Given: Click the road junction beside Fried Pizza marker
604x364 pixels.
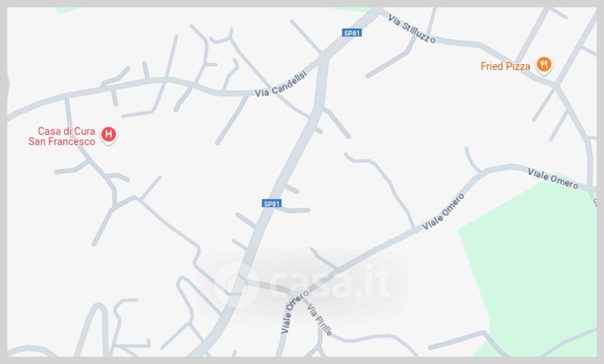Looking at the screenshot, I should pyautogui.click(x=556, y=85).
